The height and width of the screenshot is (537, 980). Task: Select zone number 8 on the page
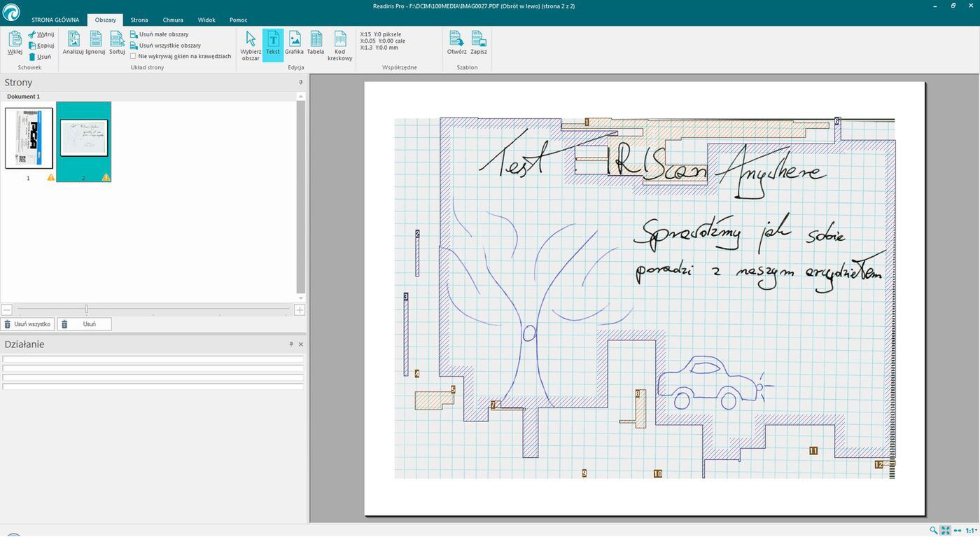(x=638, y=394)
